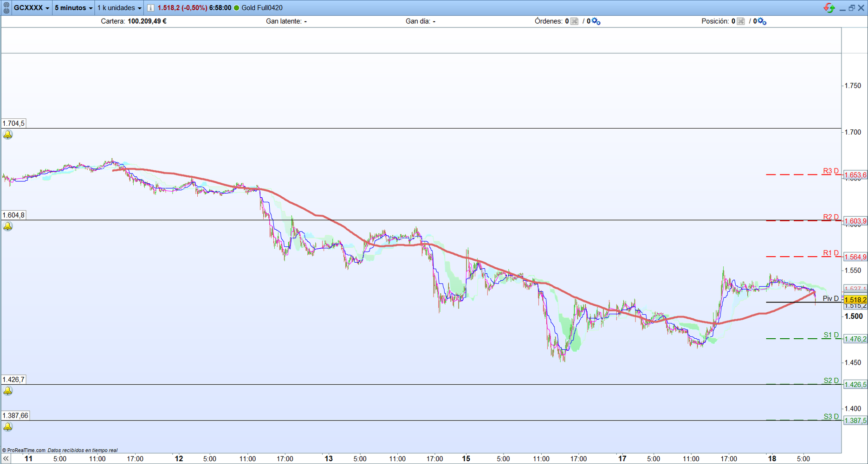Click the date marker 18 on time axis
Viewport: 868px width, 464px height.
coord(772,459)
